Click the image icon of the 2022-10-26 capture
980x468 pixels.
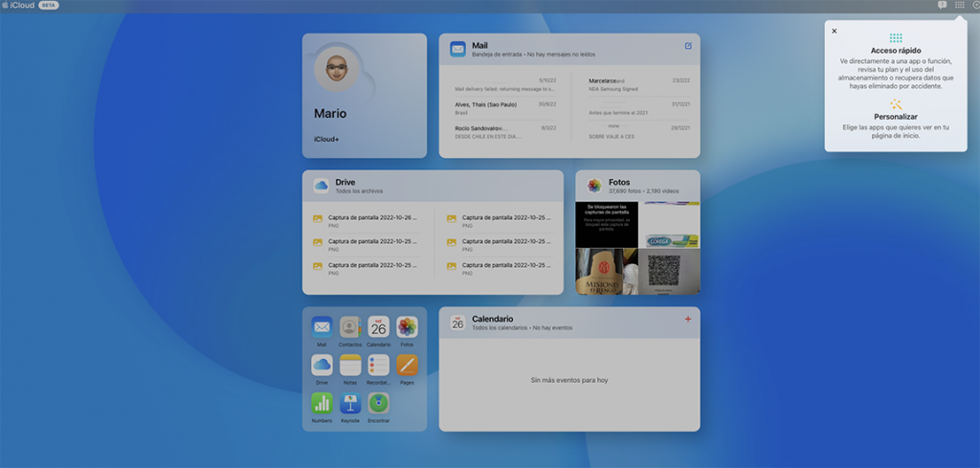(x=318, y=219)
